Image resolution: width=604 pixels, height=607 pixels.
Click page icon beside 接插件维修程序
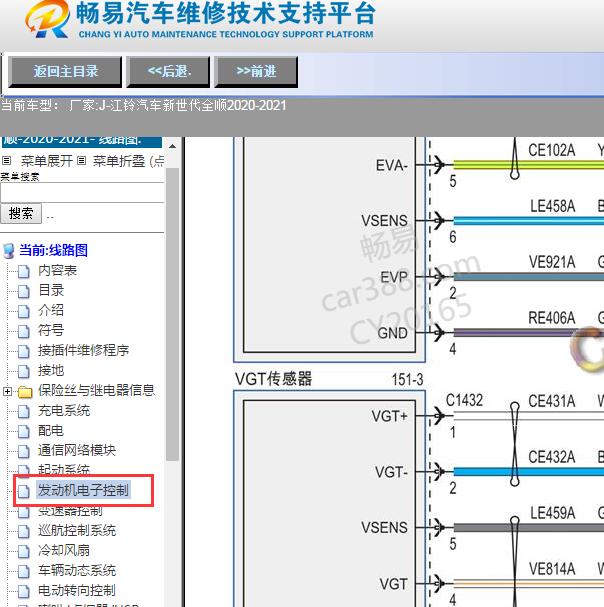[x=24, y=352]
